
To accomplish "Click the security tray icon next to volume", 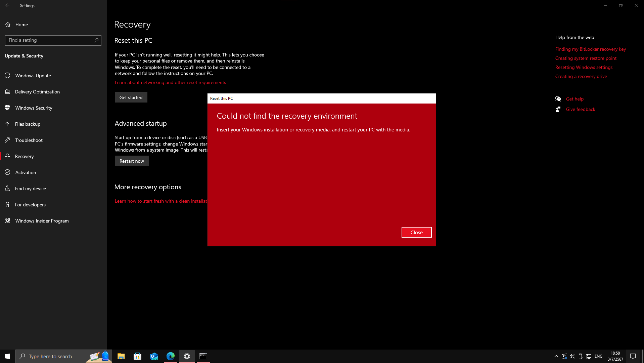I will (564, 356).
